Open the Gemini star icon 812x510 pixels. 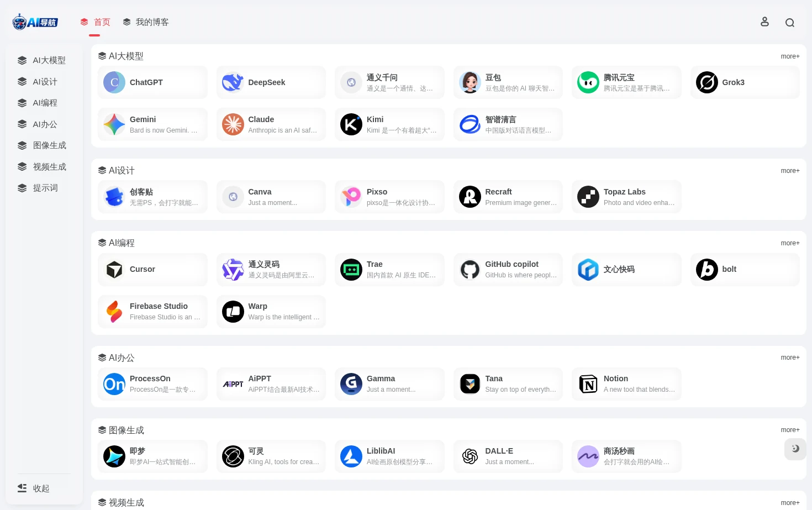[x=114, y=124]
